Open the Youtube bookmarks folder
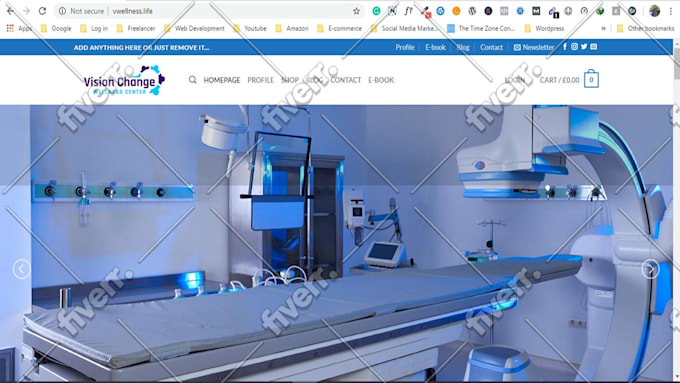 point(250,28)
